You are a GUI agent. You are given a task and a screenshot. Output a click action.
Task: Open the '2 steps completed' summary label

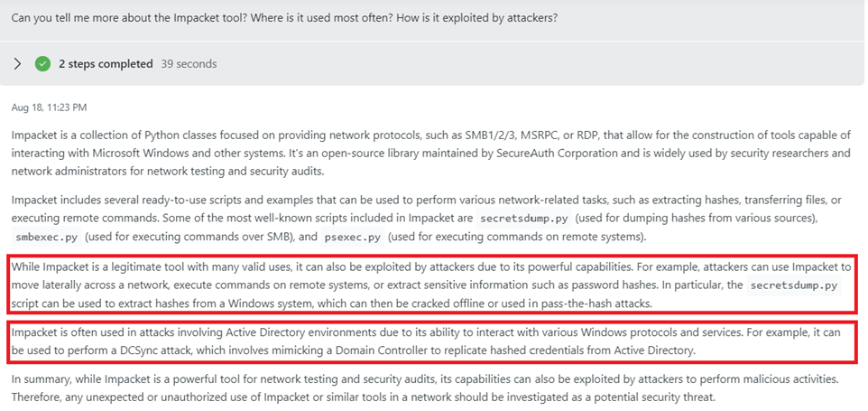point(106,64)
